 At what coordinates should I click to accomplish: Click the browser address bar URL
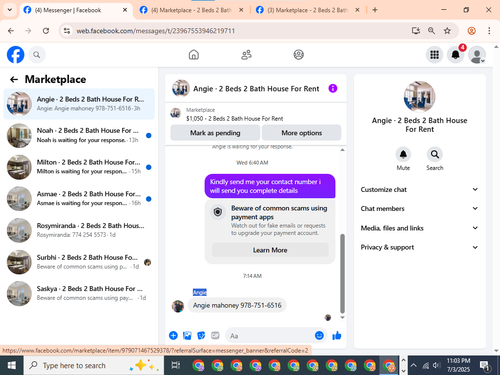(x=156, y=31)
